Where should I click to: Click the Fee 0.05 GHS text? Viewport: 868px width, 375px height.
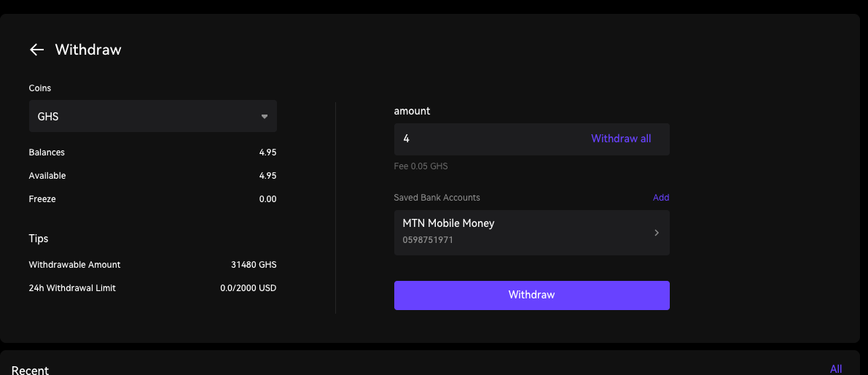coord(421,166)
